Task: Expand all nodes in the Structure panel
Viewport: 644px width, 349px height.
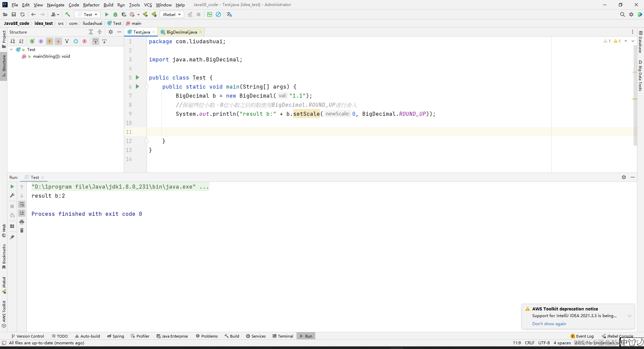Action: pyautogui.click(x=91, y=32)
